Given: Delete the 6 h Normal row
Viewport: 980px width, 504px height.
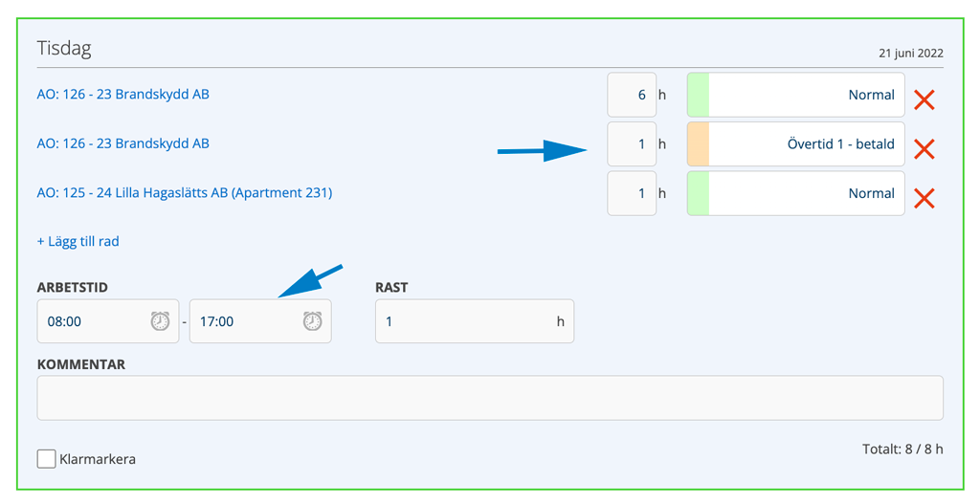Looking at the screenshot, I should 924,99.
